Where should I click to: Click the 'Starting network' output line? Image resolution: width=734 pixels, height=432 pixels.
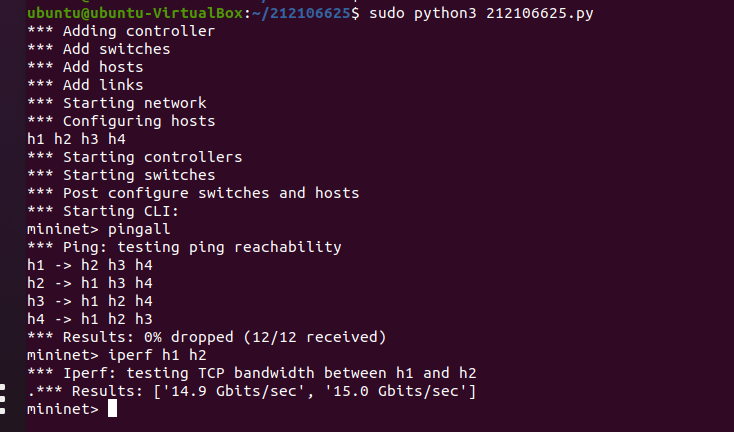tap(134, 103)
